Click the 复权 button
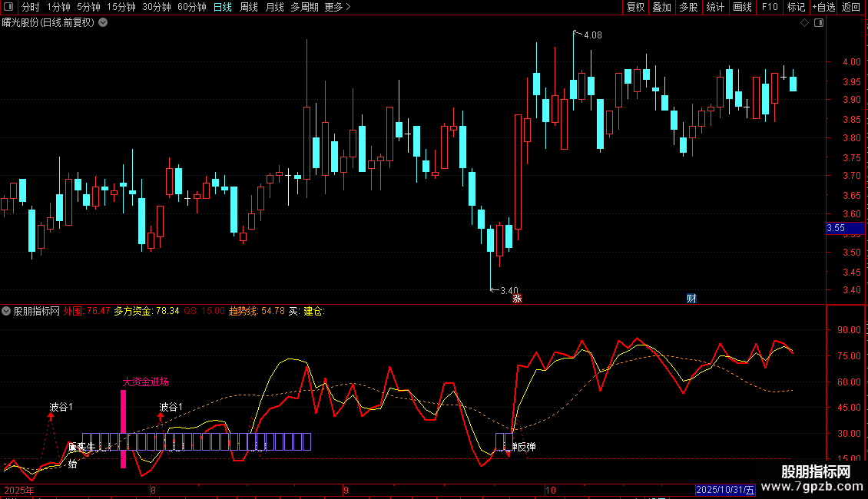The height and width of the screenshot is (499, 868). click(x=635, y=7)
